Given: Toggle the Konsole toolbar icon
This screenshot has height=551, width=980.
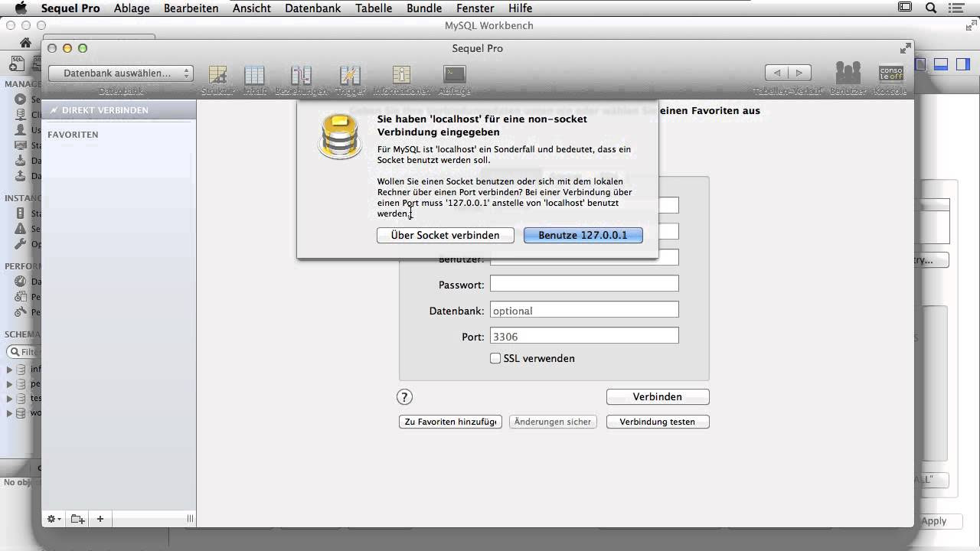Looking at the screenshot, I should point(891,80).
